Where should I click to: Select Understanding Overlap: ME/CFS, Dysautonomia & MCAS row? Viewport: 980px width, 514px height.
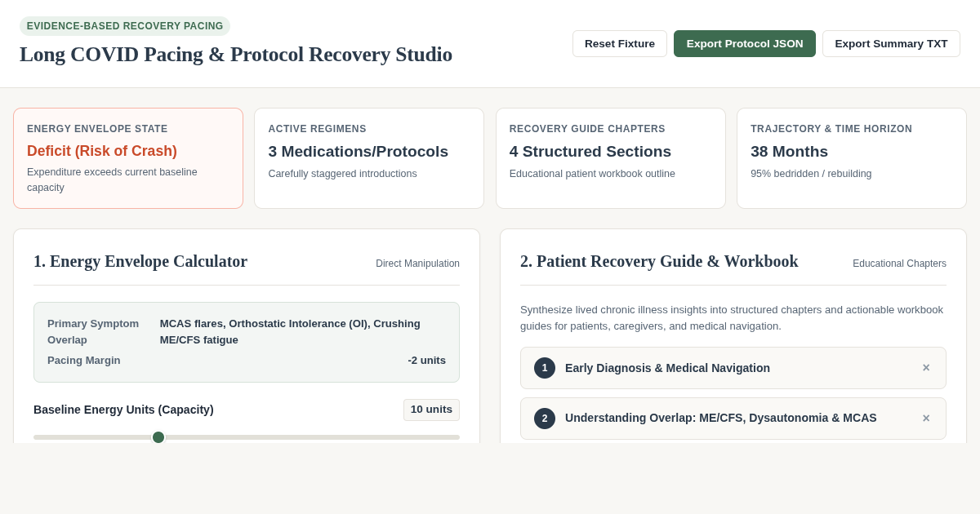(733, 419)
